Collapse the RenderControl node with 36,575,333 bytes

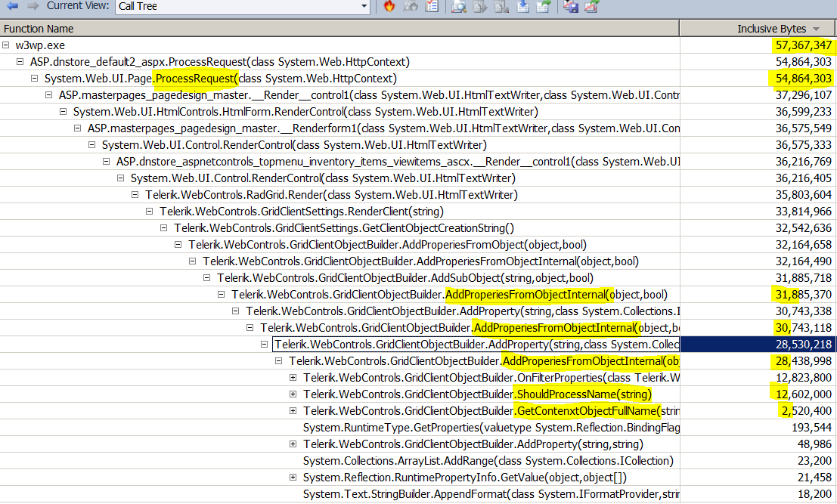point(92,144)
